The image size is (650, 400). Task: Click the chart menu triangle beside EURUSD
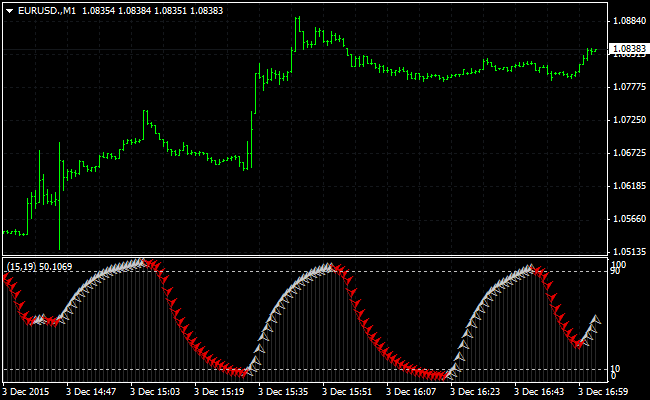click(8, 9)
